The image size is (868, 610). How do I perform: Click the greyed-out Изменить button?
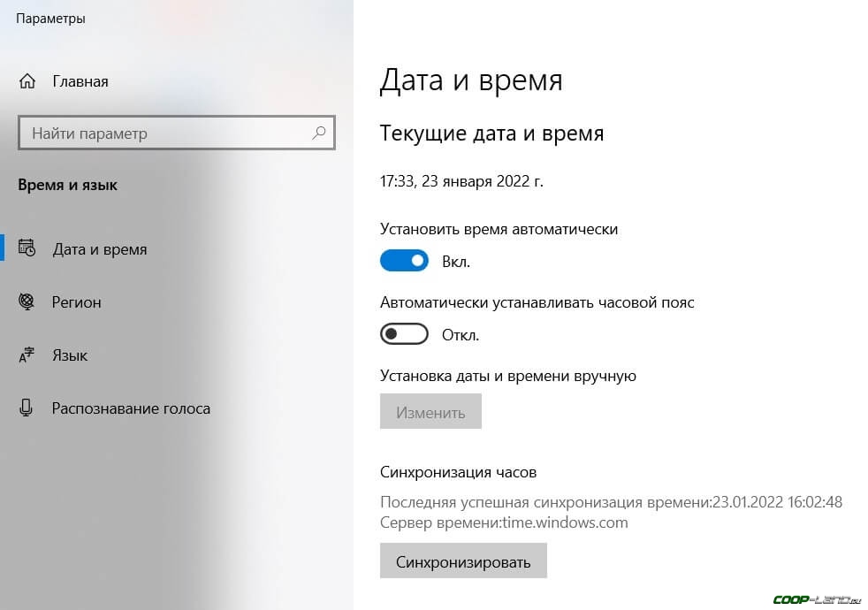430,412
